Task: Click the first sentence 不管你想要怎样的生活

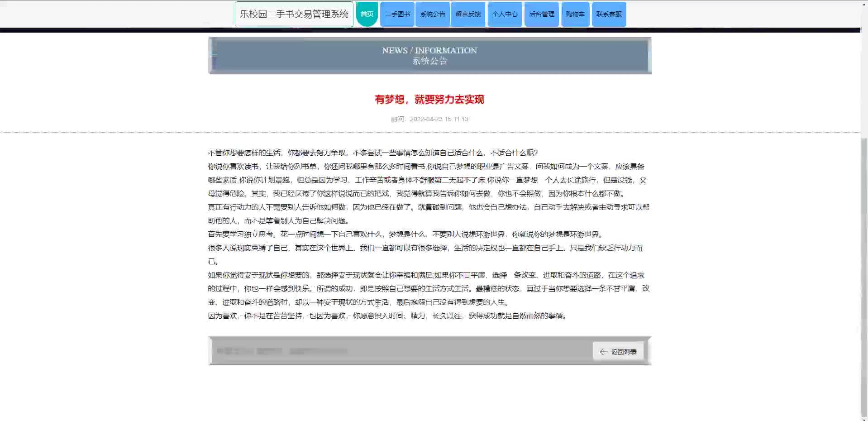Action: click(373, 153)
